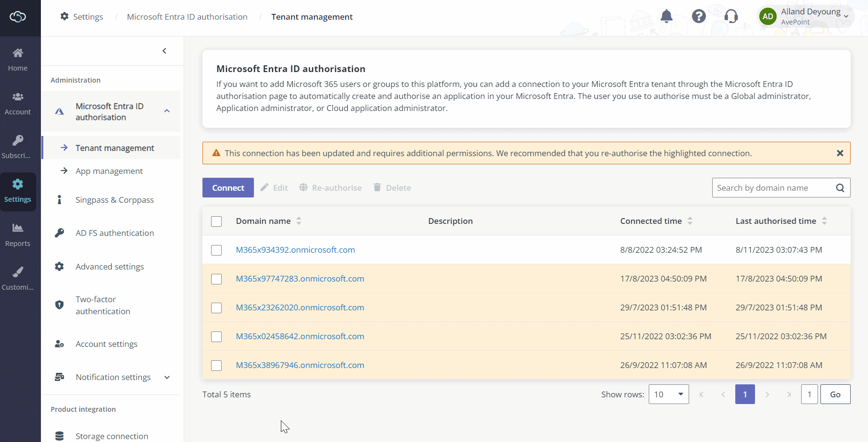Tick checkbox for M365x97747283.onmicrosoft.com
The width and height of the screenshot is (868, 442).
[x=216, y=279]
